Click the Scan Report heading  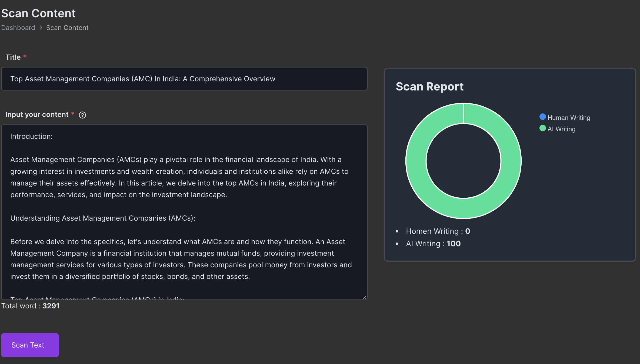pyautogui.click(x=429, y=87)
